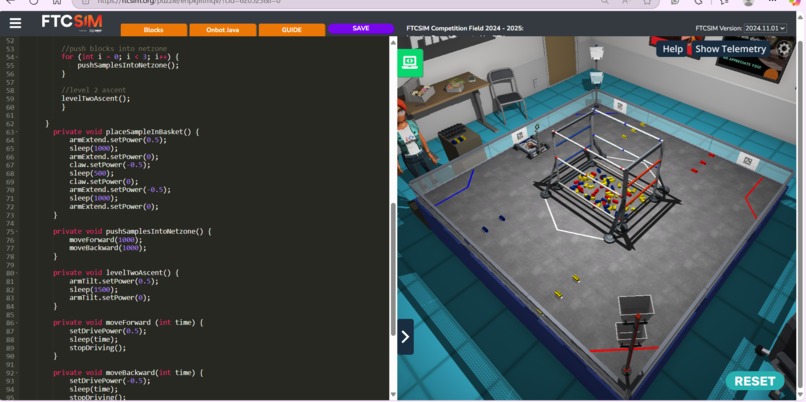Fold the placeSampleInBasket method at line 63
The image size is (806, 402).
16,132
